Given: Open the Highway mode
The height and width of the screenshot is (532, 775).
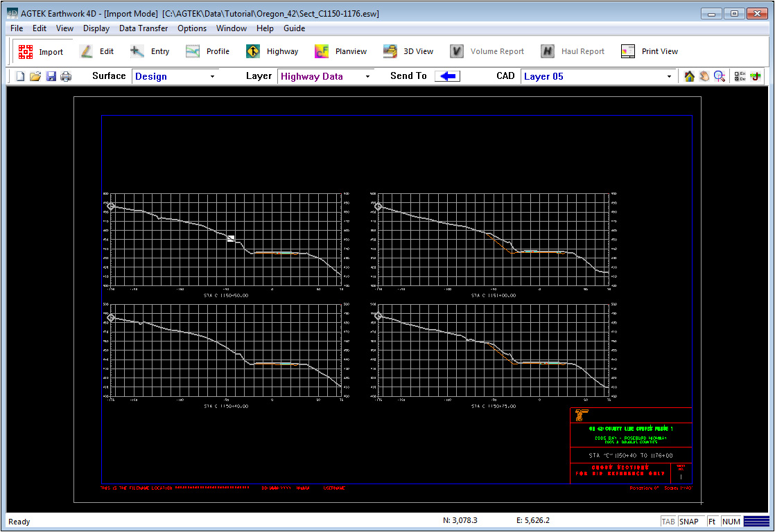Looking at the screenshot, I should [272, 51].
